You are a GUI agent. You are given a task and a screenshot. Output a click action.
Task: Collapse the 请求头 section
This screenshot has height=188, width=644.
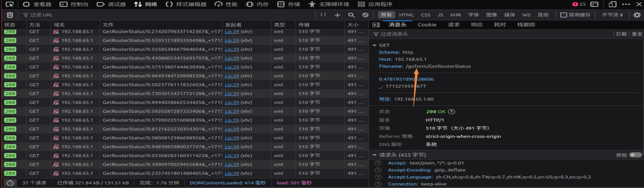374,155
